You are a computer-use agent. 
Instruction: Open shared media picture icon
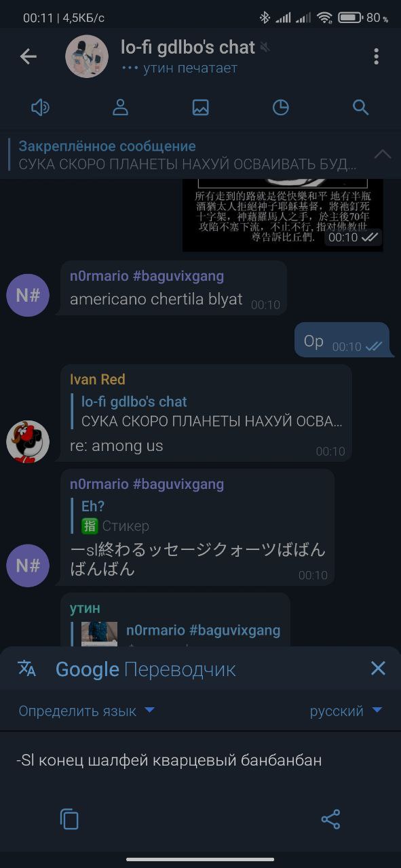[200, 107]
